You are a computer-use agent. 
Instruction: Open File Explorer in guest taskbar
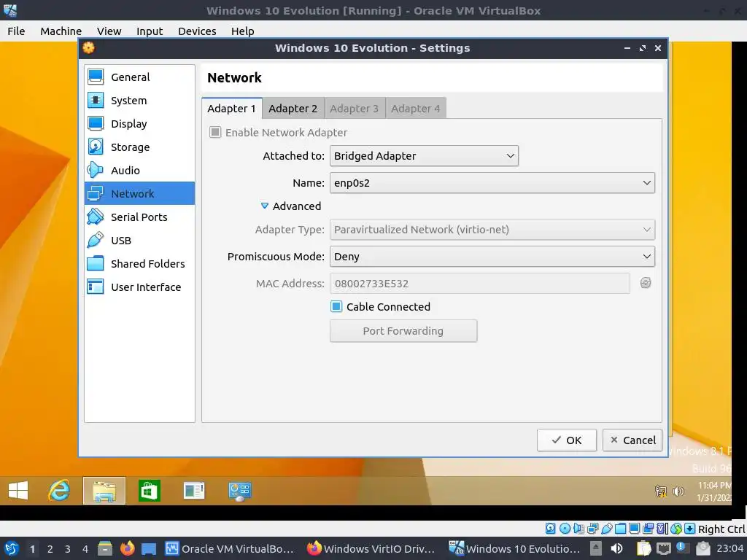point(104,491)
